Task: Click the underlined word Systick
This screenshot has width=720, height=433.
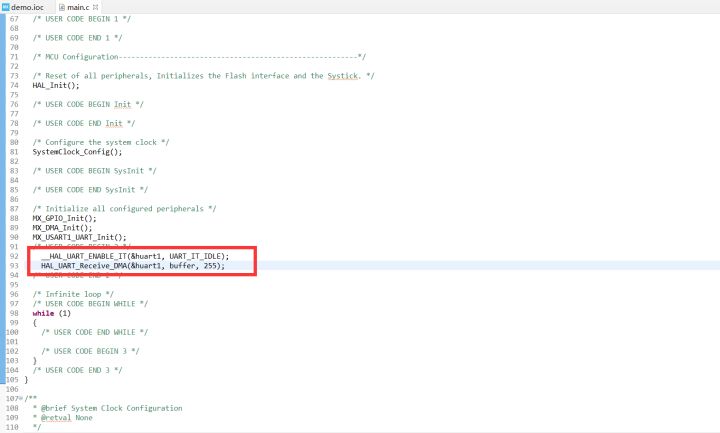Action: (342, 76)
